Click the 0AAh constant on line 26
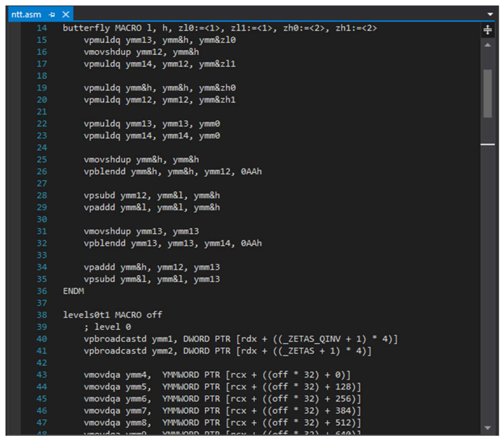Screen dimensions: 504x441 [251, 172]
